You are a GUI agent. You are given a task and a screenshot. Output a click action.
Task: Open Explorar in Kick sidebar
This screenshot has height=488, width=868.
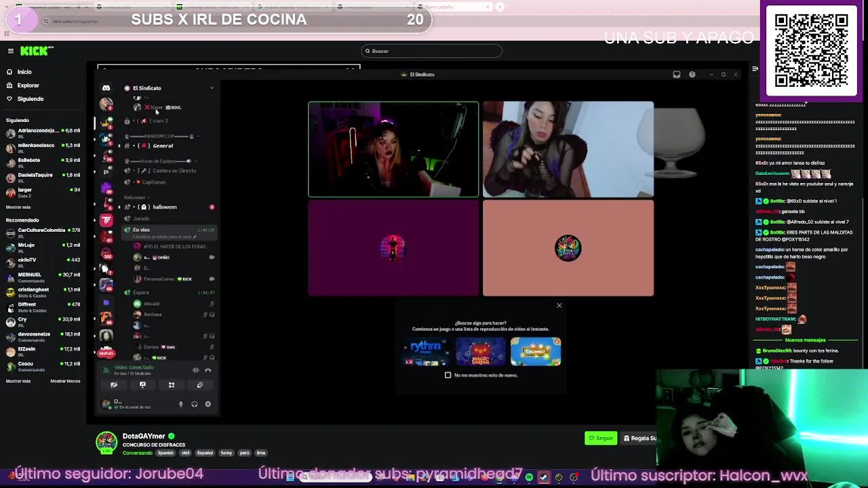pyautogui.click(x=28, y=85)
